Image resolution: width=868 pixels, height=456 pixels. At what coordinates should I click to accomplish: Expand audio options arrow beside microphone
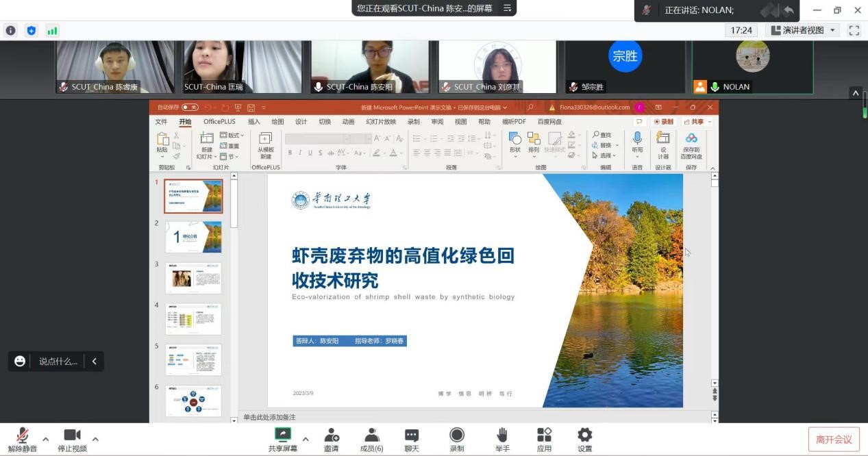pyautogui.click(x=46, y=439)
